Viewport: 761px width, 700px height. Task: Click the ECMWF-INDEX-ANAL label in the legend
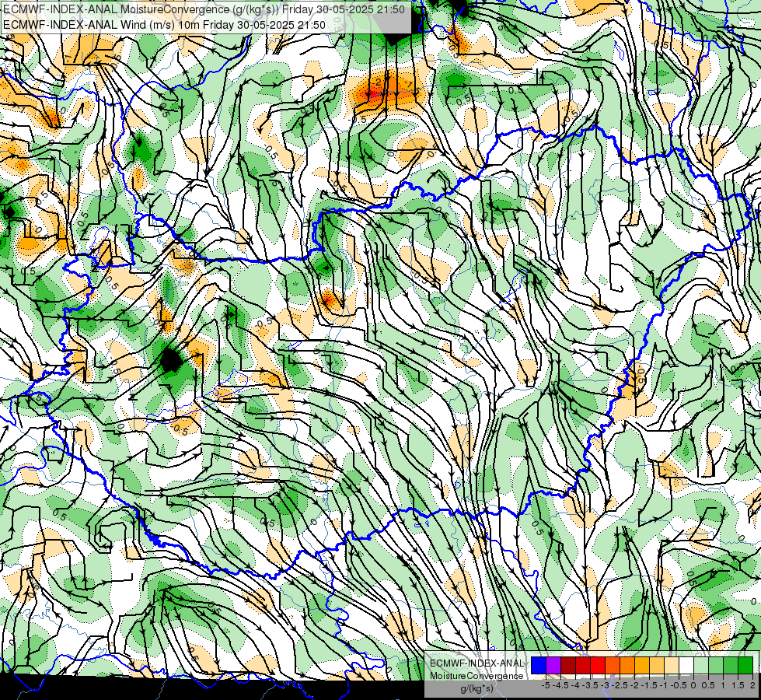pyautogui.click(x=476, y=663)
